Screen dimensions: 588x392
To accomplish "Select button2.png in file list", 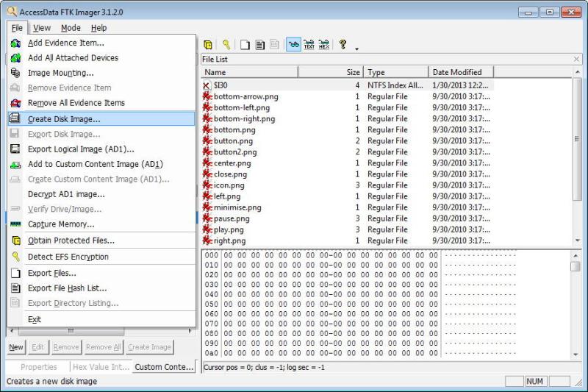I will 348,152.
